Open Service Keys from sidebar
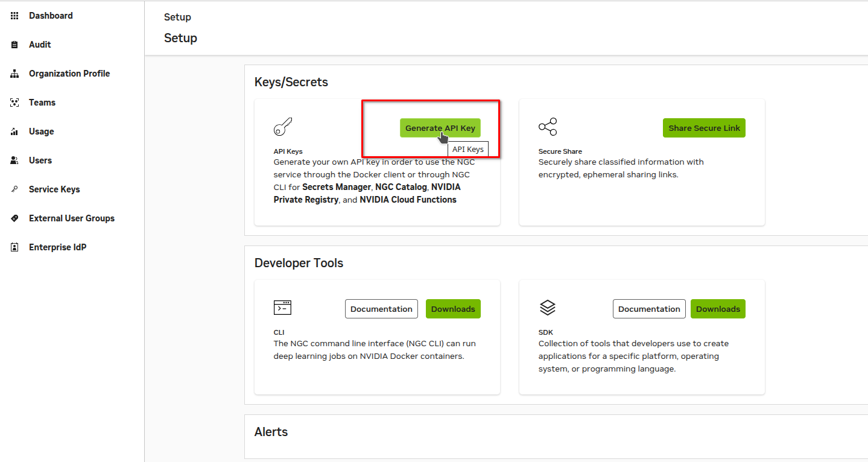The height and width of the screenshot is (462, 868). pos(54,189)
